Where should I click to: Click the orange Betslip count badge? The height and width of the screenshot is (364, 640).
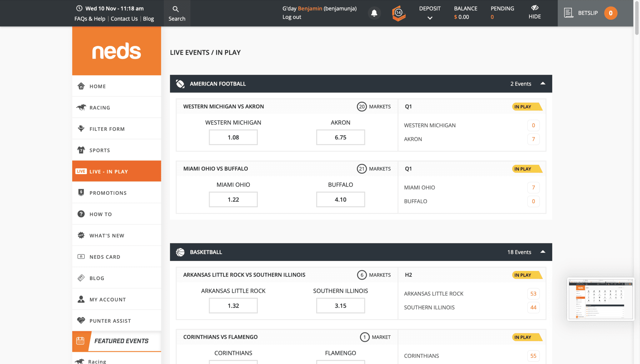point(610,13)
